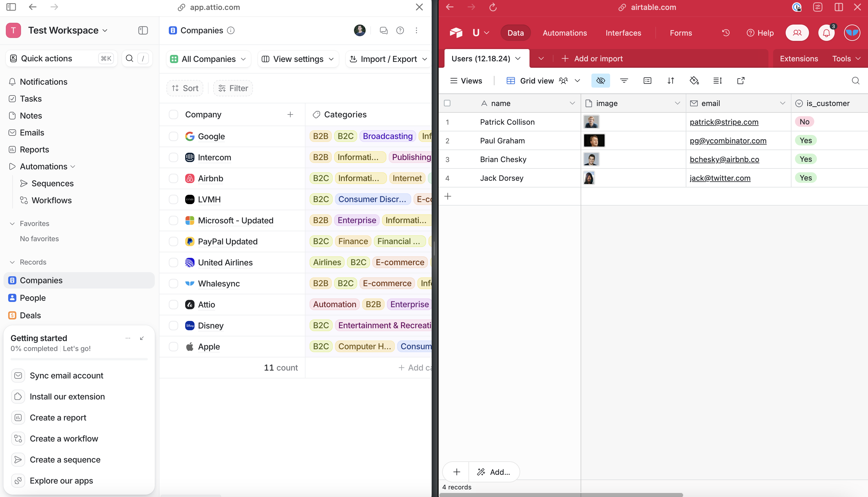Screen dimensions: 868x497
Task: Collapse the Favorites section
Action: click(x=12, y=224)
